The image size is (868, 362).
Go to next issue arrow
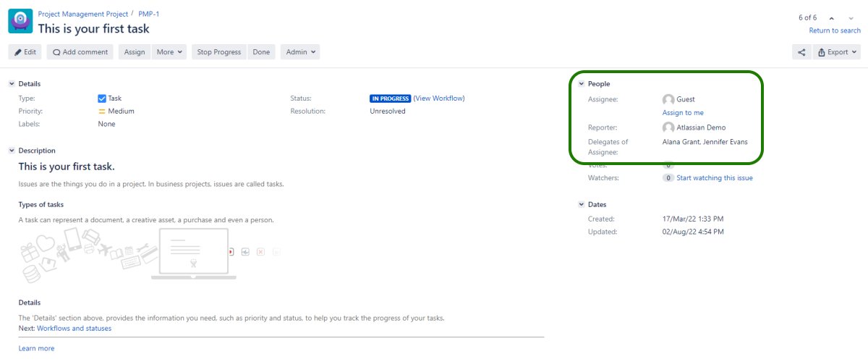pos(851,18)
